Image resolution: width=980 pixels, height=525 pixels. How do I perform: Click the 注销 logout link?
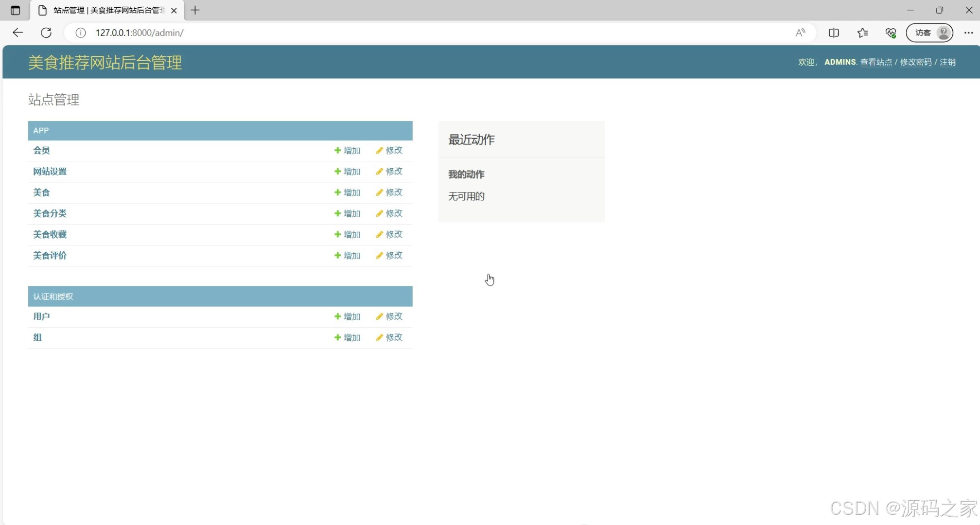[947, 62]
